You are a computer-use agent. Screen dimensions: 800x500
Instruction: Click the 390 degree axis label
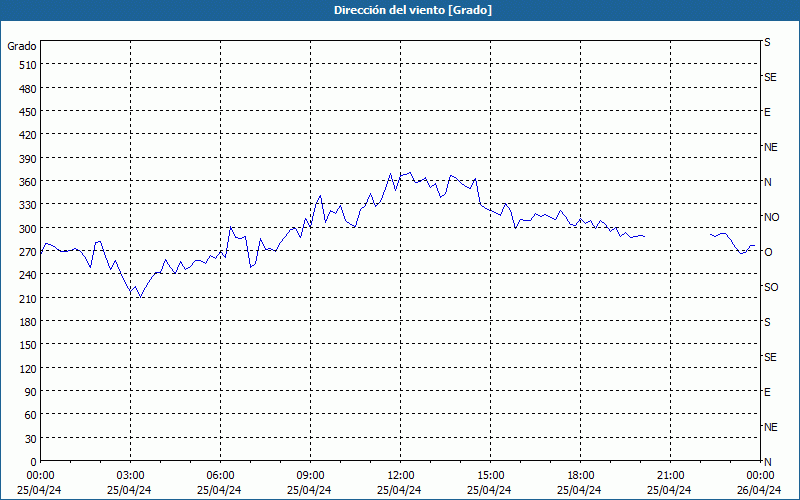click(x=28, y=159)
